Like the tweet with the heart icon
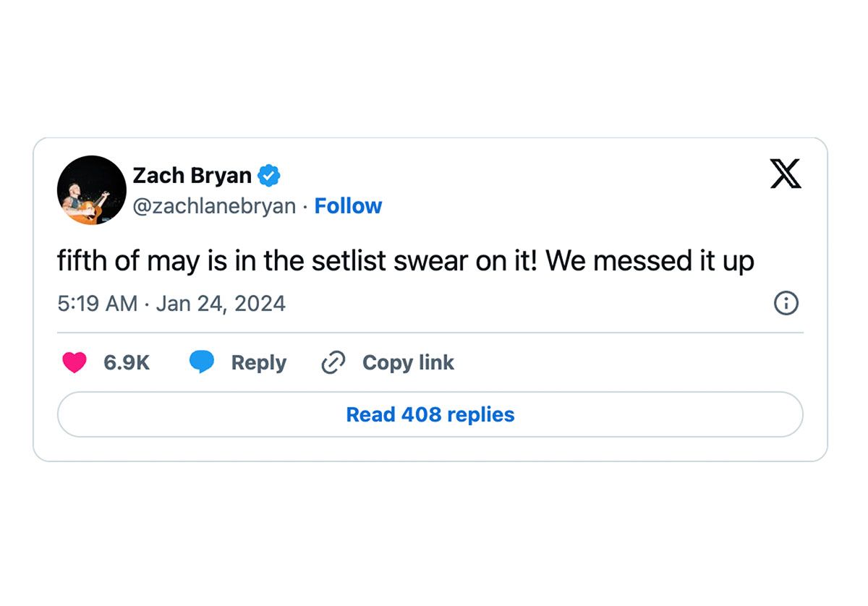The width and height of the screenshot is (868, 606). (x=74, y=362)
